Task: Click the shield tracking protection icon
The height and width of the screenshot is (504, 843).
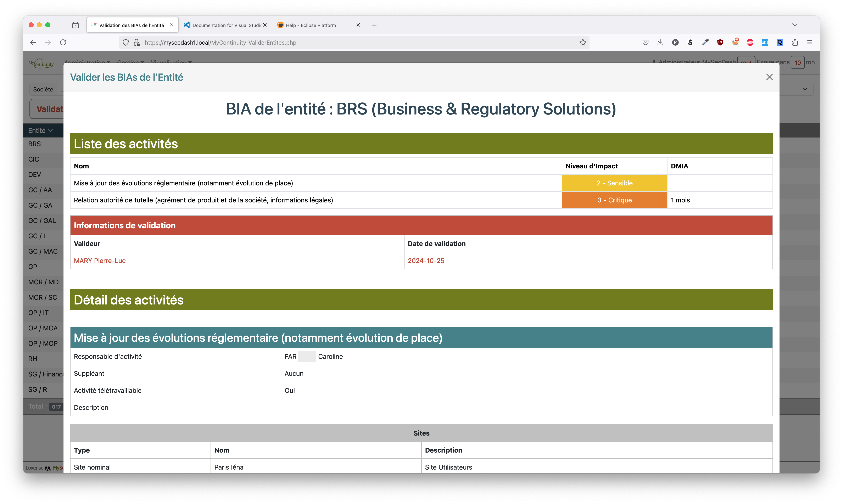Action: [x=126, y=43]
